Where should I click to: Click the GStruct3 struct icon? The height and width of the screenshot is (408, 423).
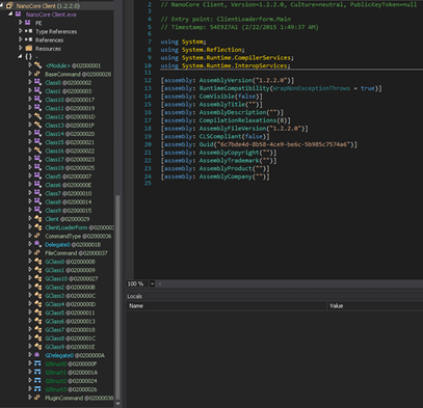tap(38, 389)
